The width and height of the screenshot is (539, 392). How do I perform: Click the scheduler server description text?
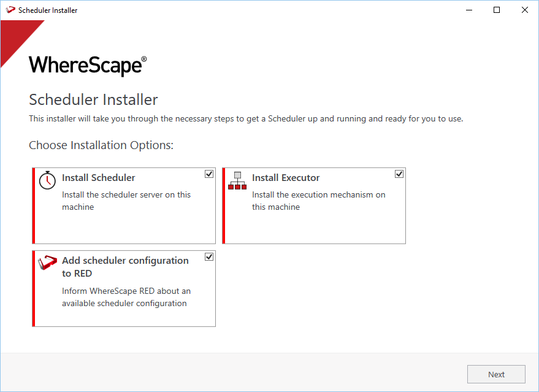click(x=126, y=201)
